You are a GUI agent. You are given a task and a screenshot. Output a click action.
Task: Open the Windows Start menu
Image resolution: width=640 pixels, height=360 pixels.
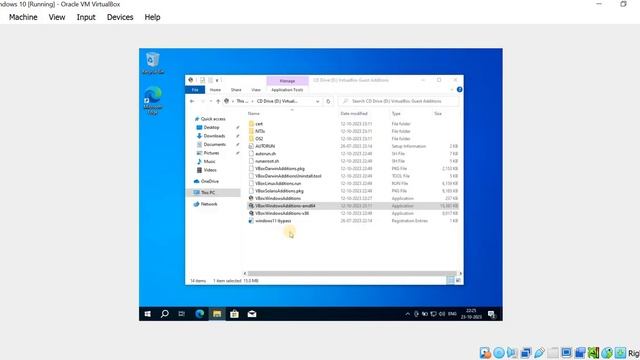(x=147, y=314)
